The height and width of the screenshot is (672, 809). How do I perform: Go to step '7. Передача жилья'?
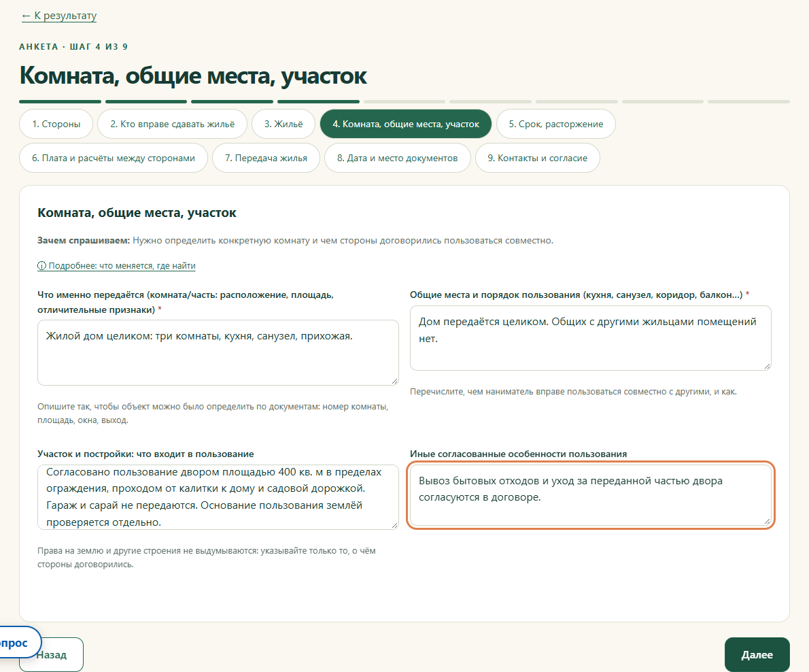click(266, 158)
